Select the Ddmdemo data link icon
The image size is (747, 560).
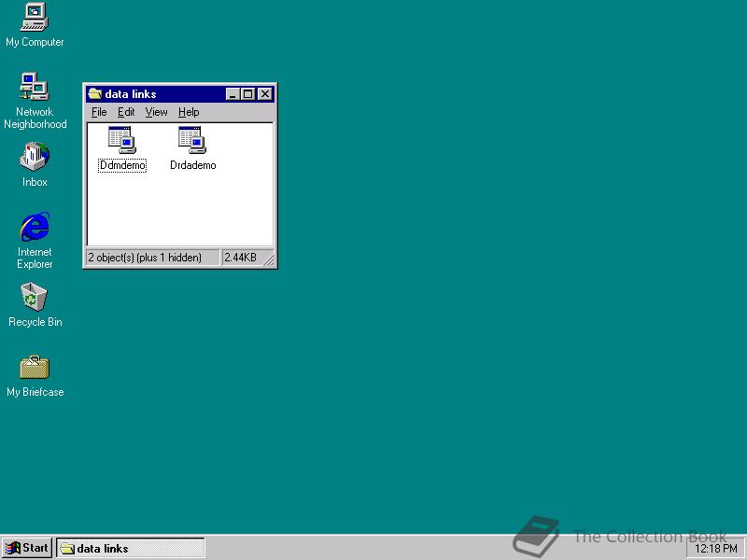(122, 139)
